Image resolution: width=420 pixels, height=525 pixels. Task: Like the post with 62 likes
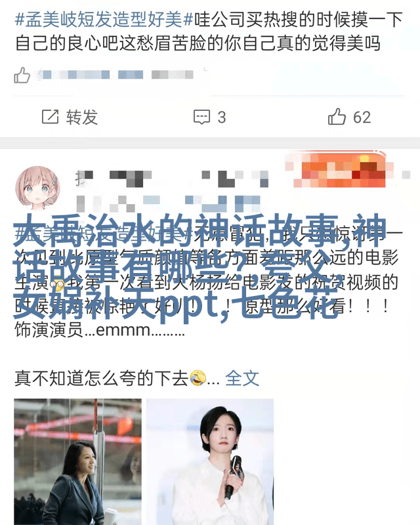337,117
